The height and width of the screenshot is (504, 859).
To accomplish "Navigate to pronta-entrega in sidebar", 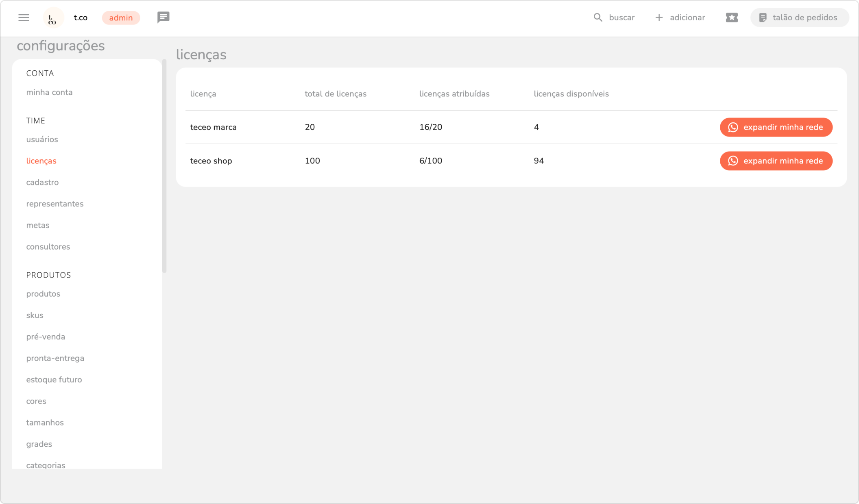I will point(55,358).
